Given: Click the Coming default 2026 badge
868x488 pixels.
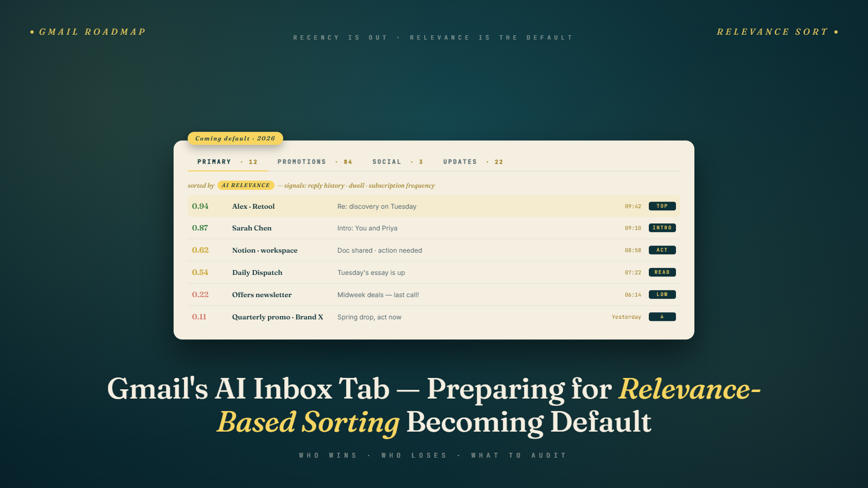Looking at the screenshot, I should 235,138.
